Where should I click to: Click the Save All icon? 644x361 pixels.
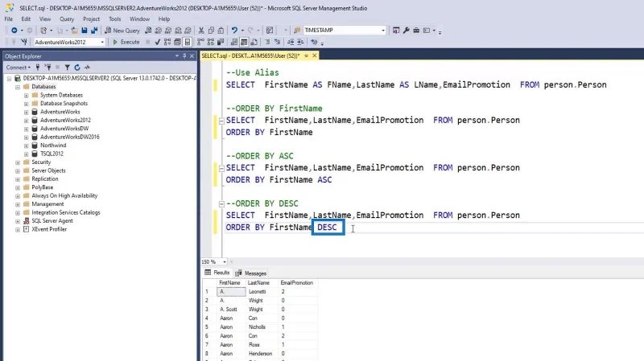tap(94, 31)
